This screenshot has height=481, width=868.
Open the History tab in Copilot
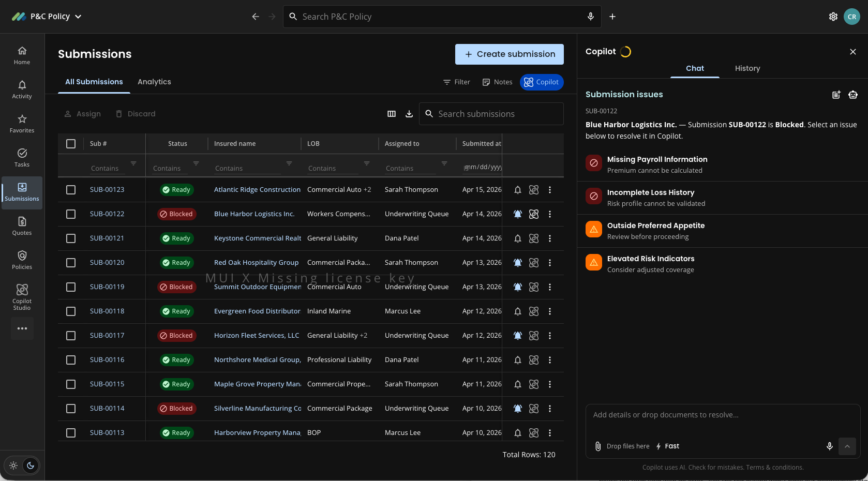click(747, 68)
